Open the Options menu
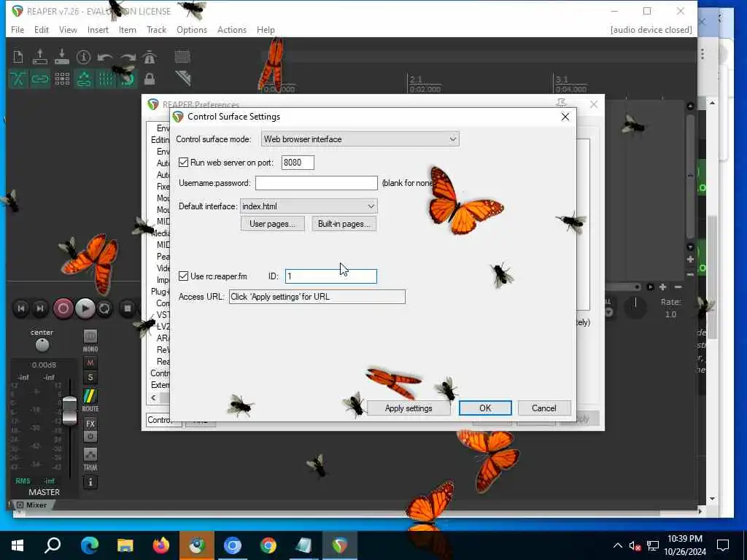The height and width of the screenshot is (560, 747). click(x=192, y=29)
